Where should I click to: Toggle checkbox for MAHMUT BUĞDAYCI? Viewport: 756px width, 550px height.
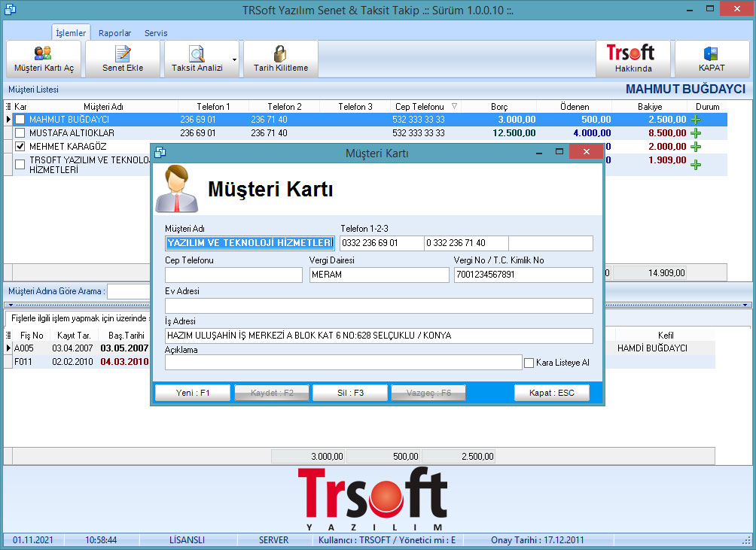[20, 120]
